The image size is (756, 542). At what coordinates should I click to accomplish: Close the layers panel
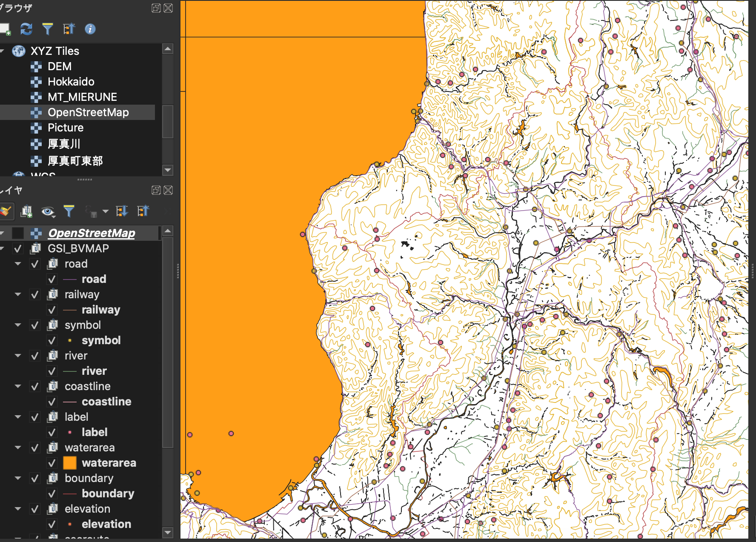169,190
